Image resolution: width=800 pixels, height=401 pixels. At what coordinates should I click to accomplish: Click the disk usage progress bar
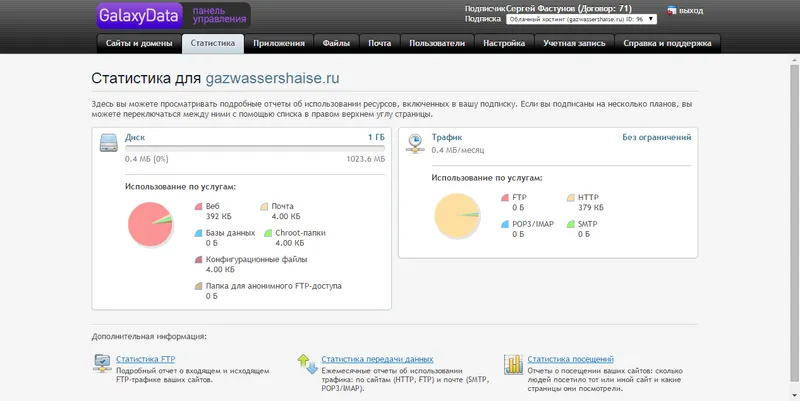[x=255, y=149]
